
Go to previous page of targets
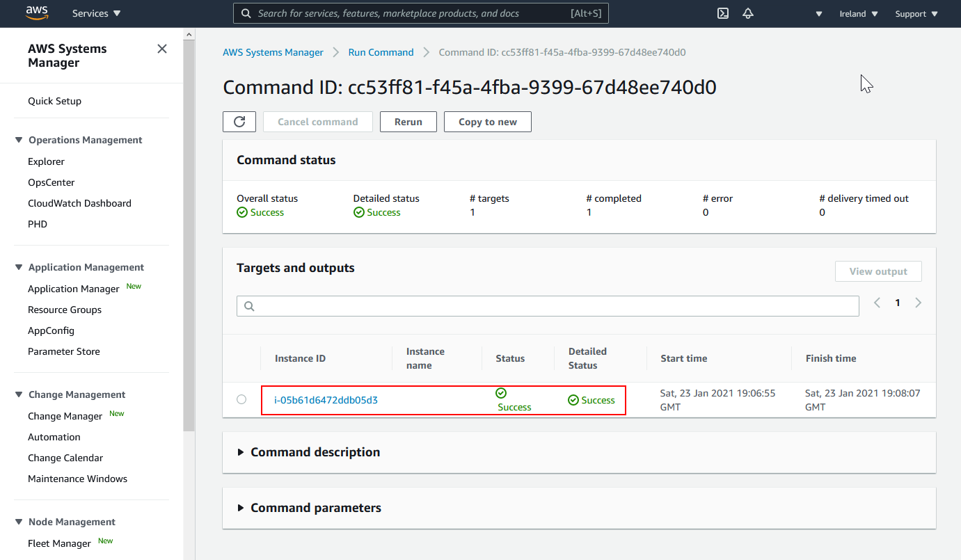pos(877,303)
